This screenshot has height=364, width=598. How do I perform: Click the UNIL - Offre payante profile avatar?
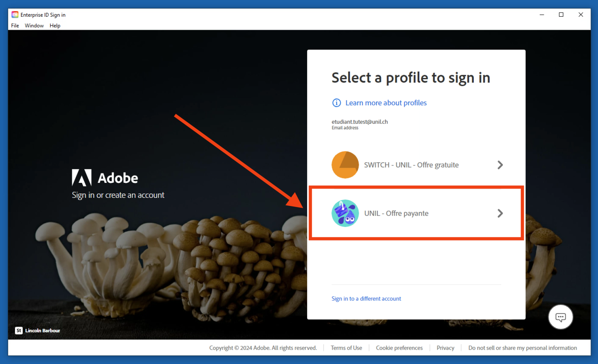345,213
